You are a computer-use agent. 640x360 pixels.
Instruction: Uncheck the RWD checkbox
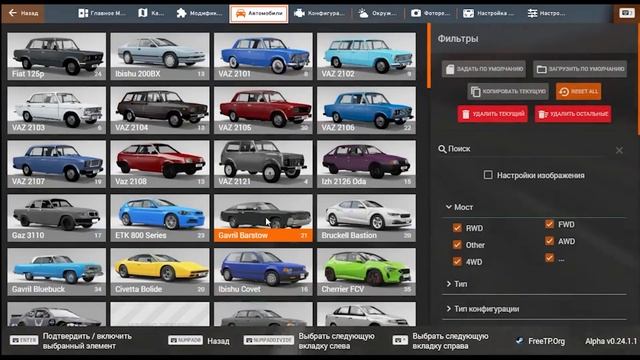457,228
